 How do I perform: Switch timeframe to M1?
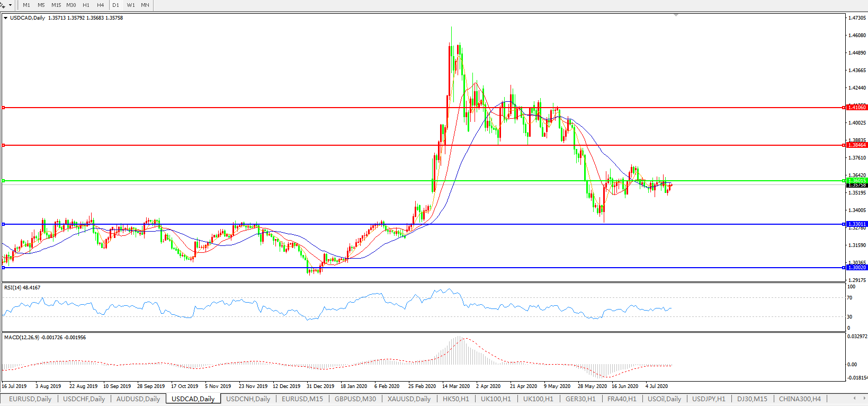pos(26,5)
